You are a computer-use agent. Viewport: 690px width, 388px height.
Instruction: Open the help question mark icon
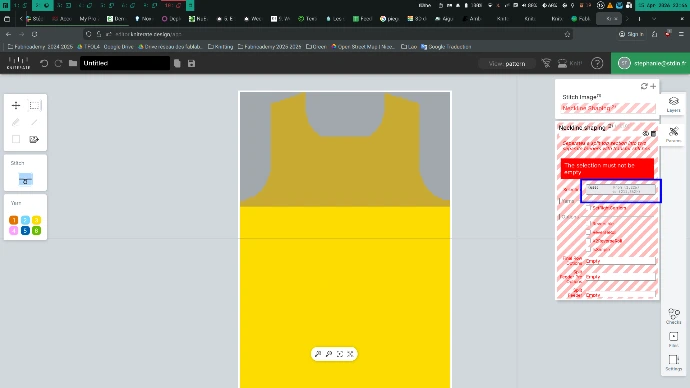(x=597, y=63)
